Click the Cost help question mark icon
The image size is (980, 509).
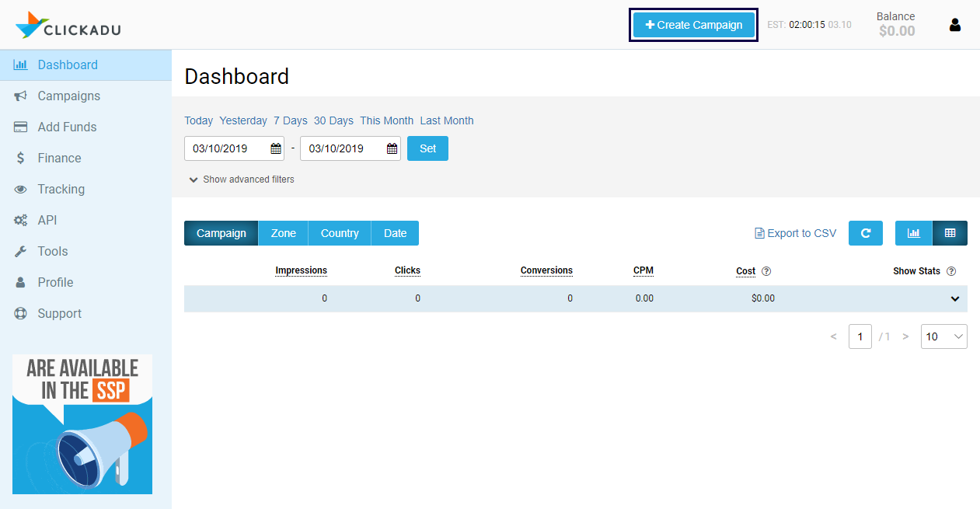766,271
